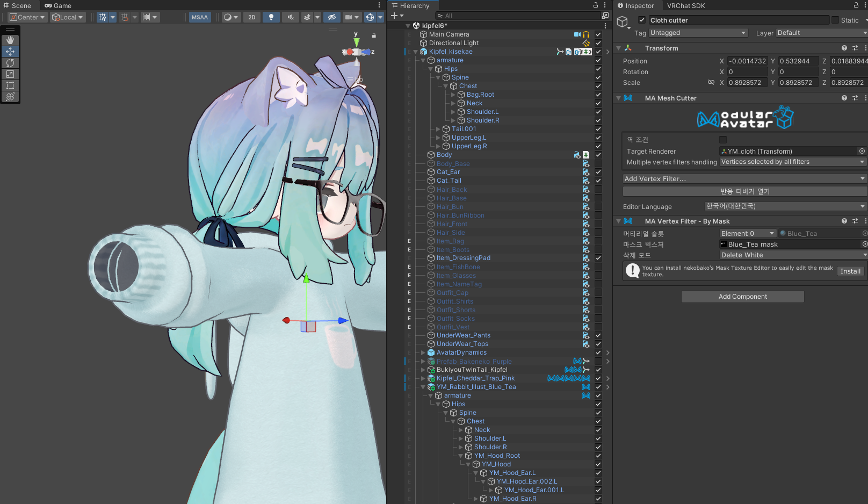Collapse MA Vertex Filter - By Mask
Image resolution: width=868 pixels, height=504 pixels.
coord(619,221)
